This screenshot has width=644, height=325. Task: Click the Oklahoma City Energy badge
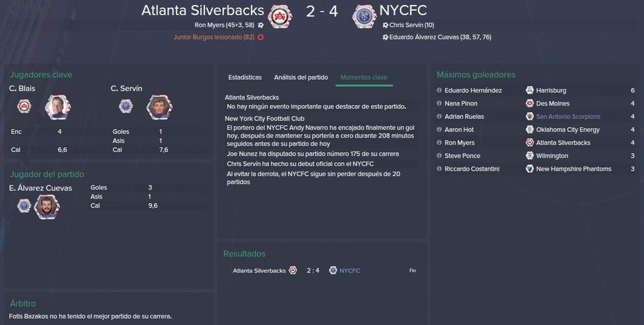(530, 129)
